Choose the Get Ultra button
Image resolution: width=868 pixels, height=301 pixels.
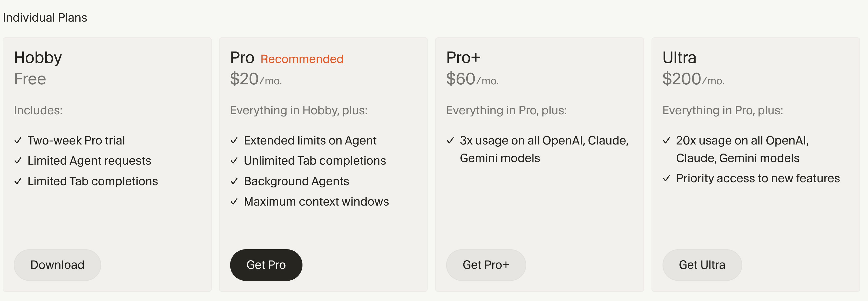702,265
